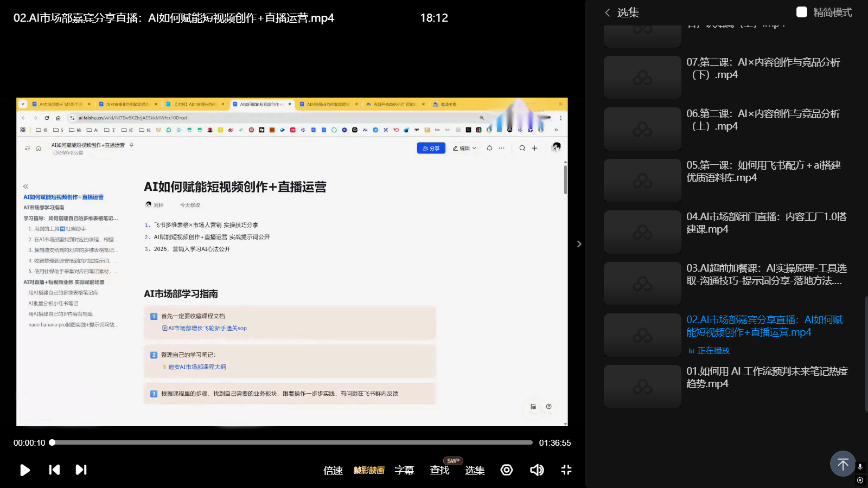Skip to the next video
This screenshot has width=868, height=488.
click(x=81, y=470)
